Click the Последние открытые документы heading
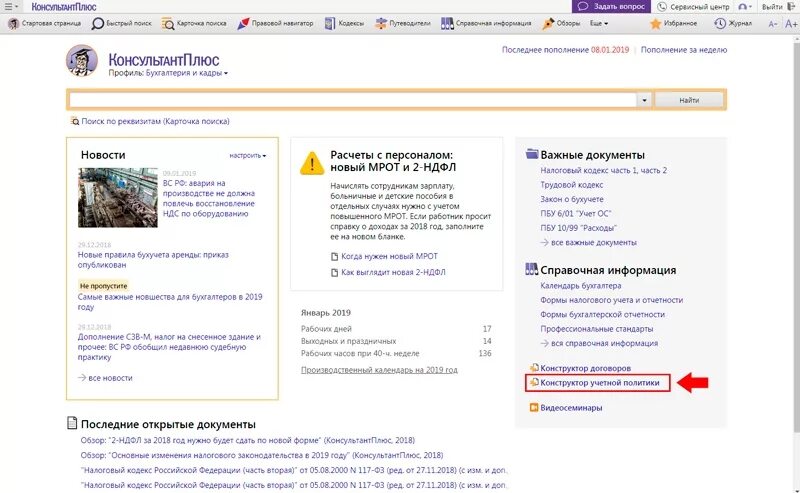Image resolution: width=800 pixels, height=493 pixels. (168, 424)
